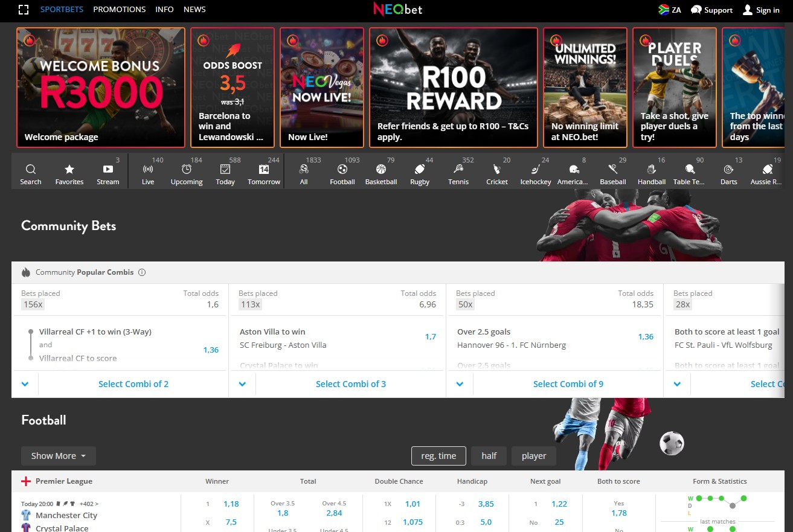Expand the Combi of 9 card chevron
The image size is (793, 532).
pos(460,384)
